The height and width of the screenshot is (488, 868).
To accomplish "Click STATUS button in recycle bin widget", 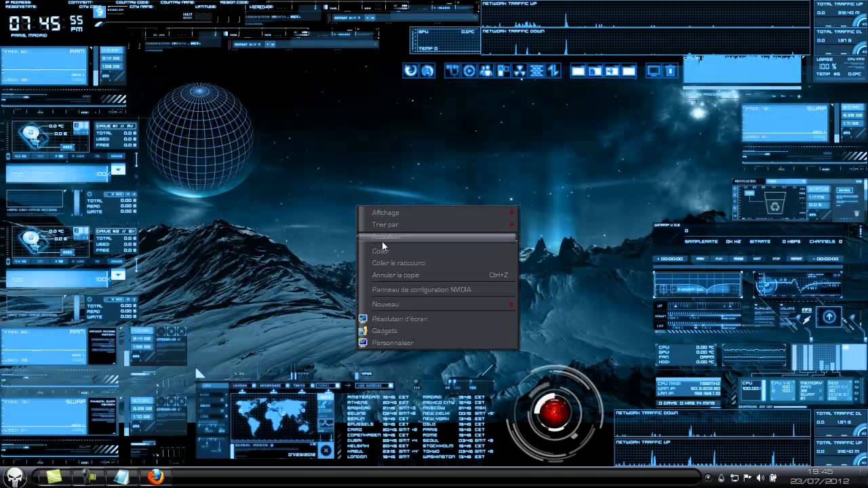I will (x=818, y=189).
